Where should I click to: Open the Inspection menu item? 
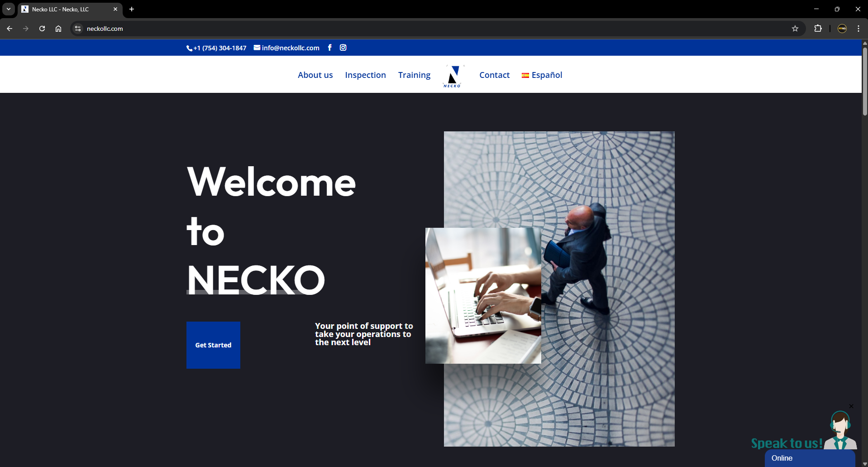pos(365,75)
